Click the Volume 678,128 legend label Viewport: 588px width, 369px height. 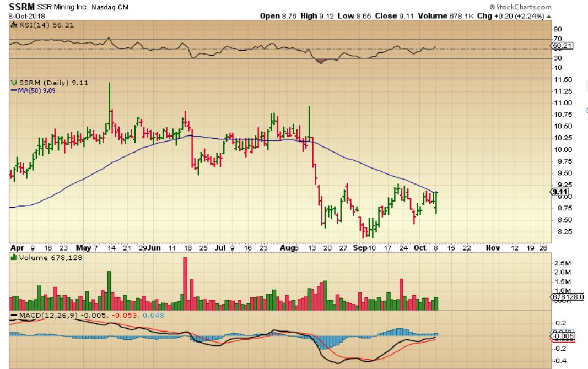tap(51, 258)
